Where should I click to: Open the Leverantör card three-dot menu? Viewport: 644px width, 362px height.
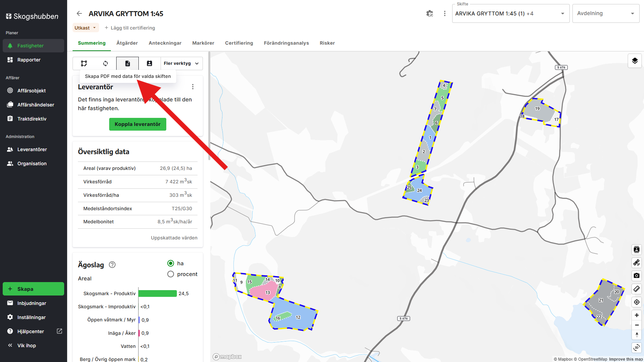point(193,87)
